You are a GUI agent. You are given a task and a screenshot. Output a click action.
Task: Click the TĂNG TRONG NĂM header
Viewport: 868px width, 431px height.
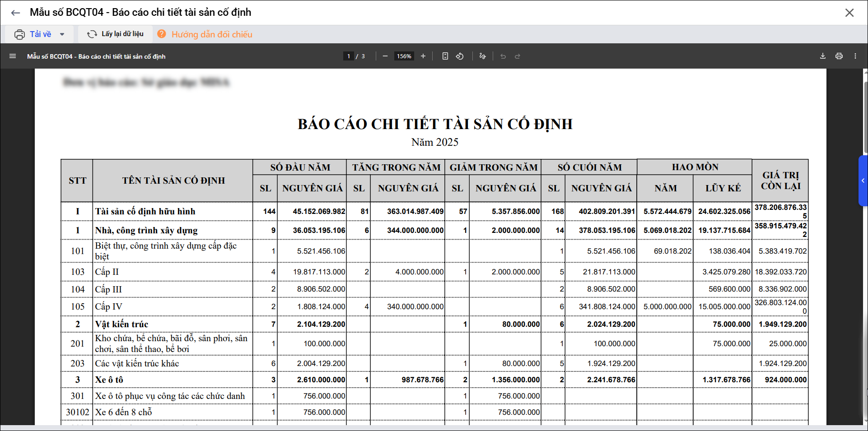tap(396, 167)
